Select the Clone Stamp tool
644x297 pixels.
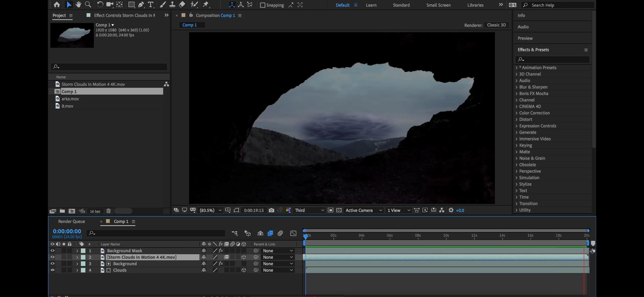pos(172,4)
